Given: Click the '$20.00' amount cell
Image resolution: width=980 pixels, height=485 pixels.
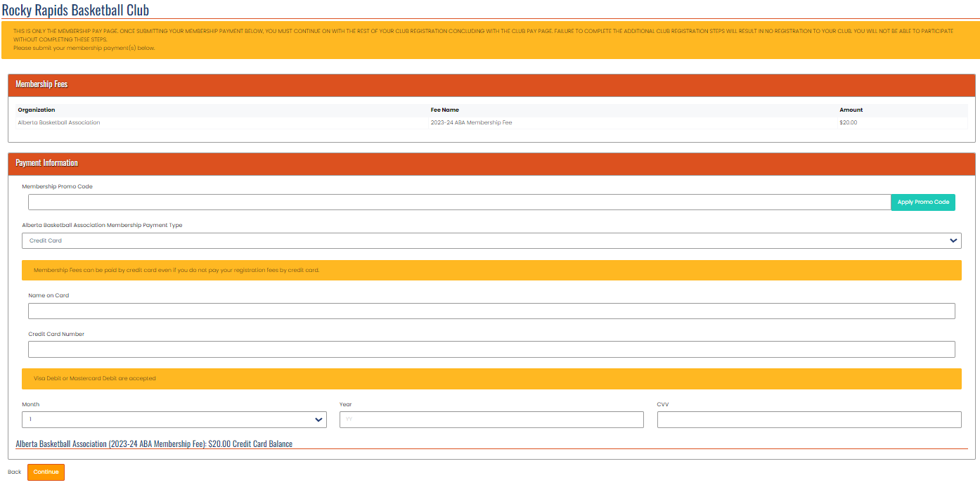Looking at the screenshot, I should 848,122.
